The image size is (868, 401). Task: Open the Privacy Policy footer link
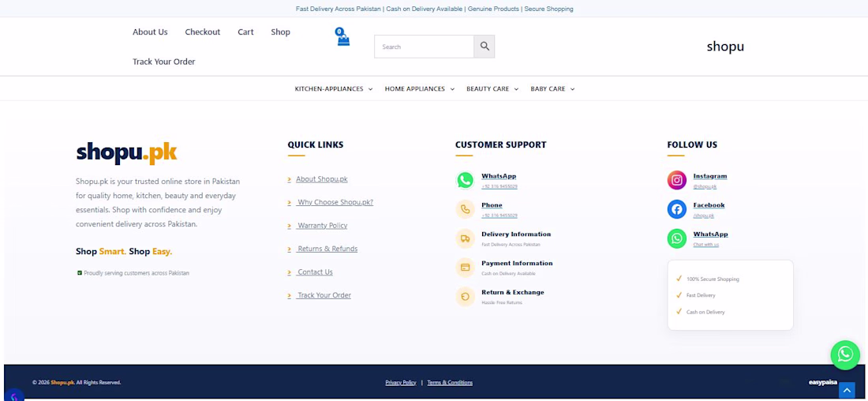click(x=401, y=383)
